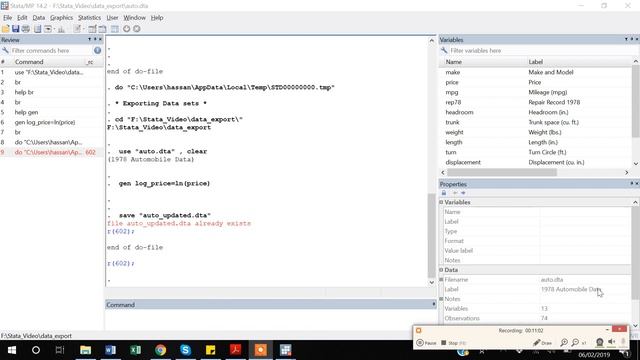This screenshot has height=360, width=640.
Task: Click the wrench icon beside Filter variables
Action: 444,50
